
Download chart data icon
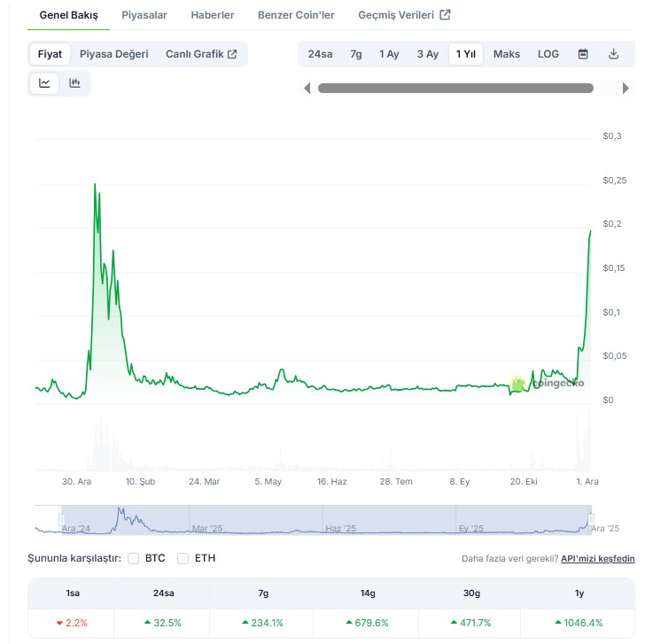point(613,54)
